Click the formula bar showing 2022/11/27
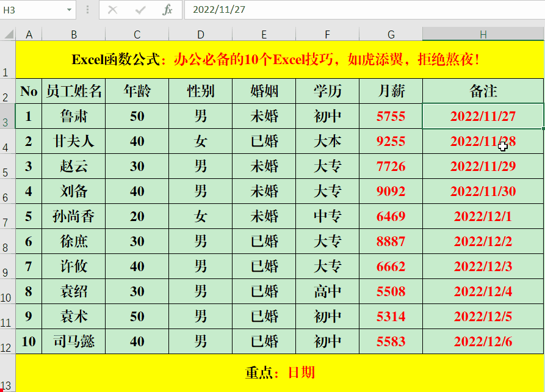This screenshot has height=392, width=545. (x=366, y=10)
